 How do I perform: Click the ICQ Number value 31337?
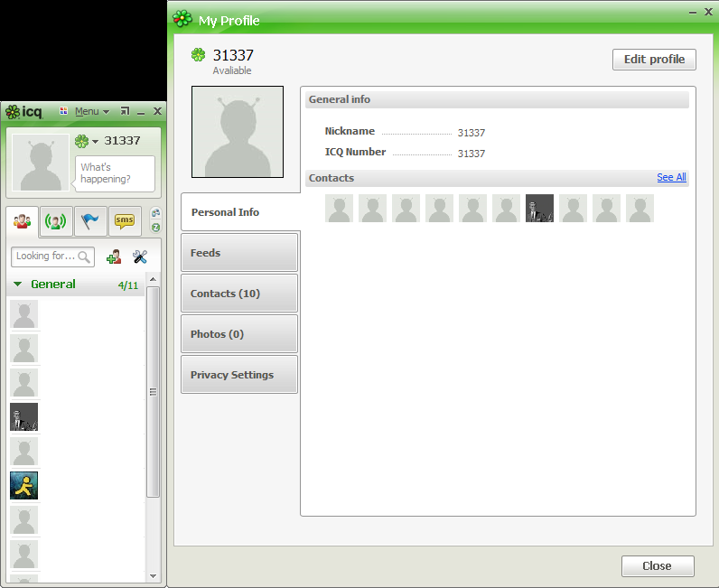point(472,154)
